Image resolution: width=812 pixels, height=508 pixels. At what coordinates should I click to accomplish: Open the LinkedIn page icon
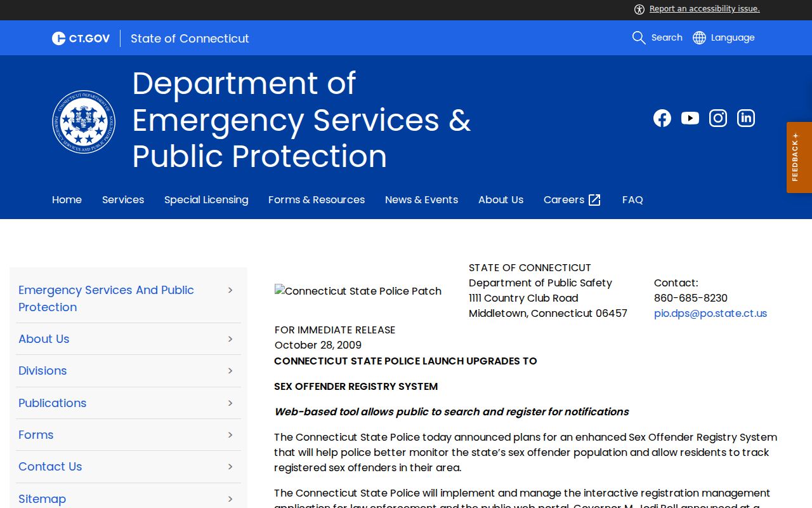click(746, 118)
